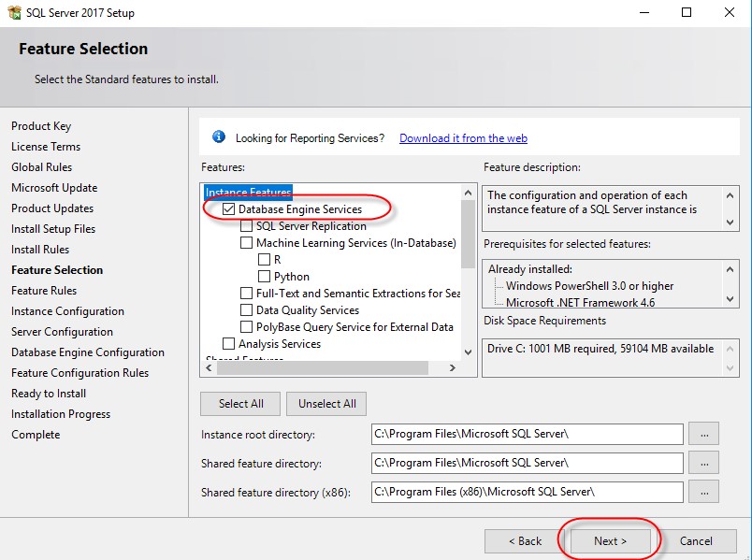Select the Instance Features tree header
Screen dimensions: 752x560
pos(248,192)
